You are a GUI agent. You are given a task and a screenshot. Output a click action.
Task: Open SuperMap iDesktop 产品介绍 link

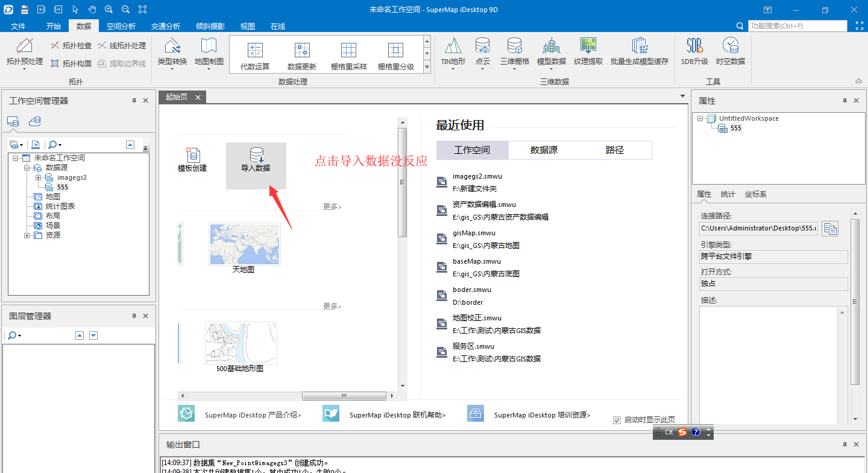tap(253, 415)
